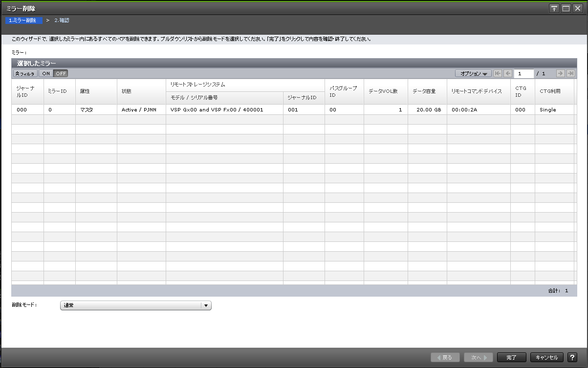Select the journal ID 000 cell

[27, 110]
